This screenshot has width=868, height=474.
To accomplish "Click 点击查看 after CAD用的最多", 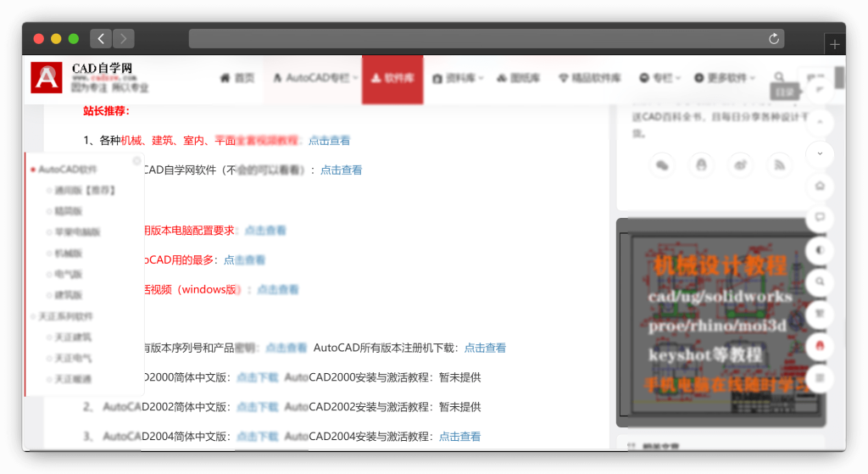I will click(x=244, y=259).
